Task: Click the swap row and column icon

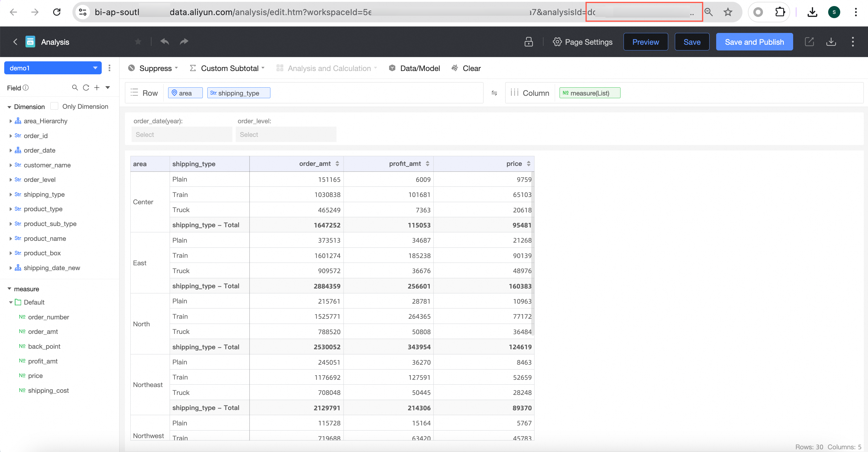Action: tap(494, 93)
